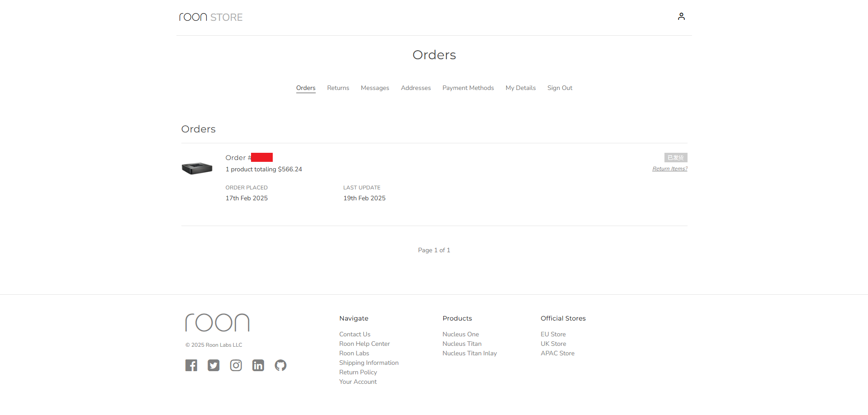Switch to the Returns tab
The height and width of the screenshot is (415, 868).
[338, 88]
